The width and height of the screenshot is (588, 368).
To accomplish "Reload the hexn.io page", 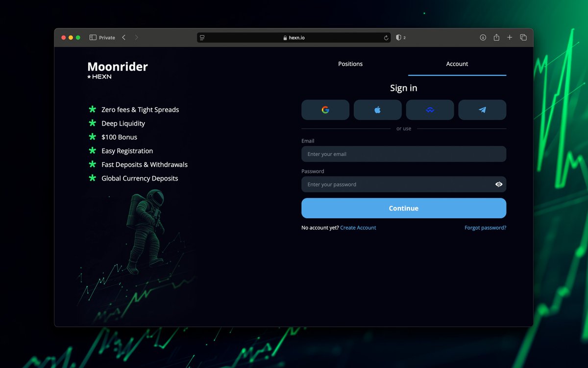I will pyautogui.click(x=386, y=38).
